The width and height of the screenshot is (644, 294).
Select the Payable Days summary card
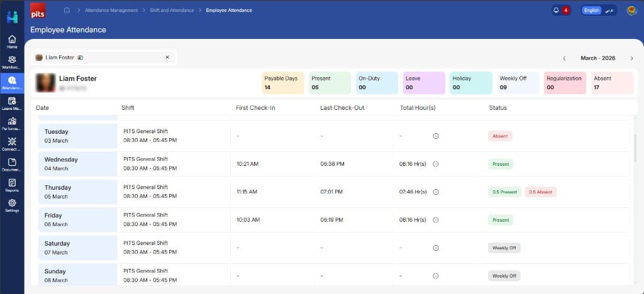click(282, 83)
